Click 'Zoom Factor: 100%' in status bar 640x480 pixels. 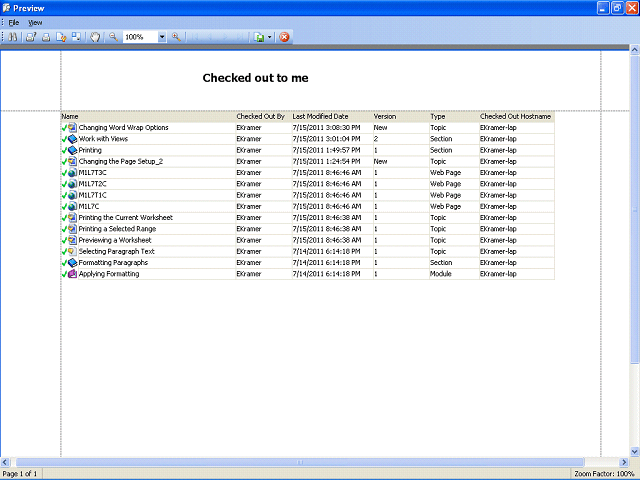click(604, 474)
